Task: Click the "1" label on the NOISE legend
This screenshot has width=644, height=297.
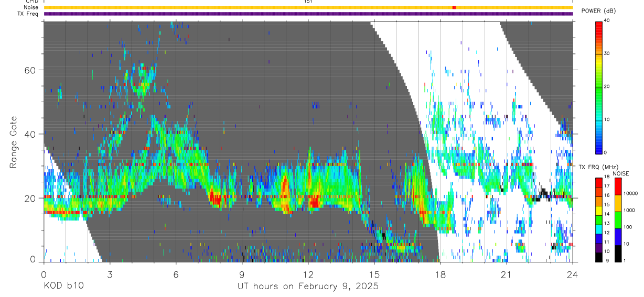Action: click(626, 261)
